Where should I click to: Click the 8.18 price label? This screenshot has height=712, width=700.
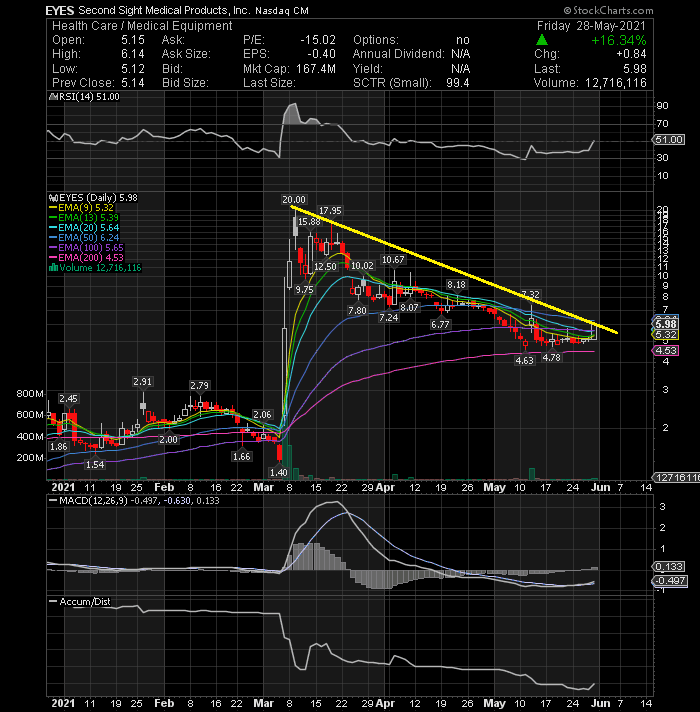[x=456, y=285]
